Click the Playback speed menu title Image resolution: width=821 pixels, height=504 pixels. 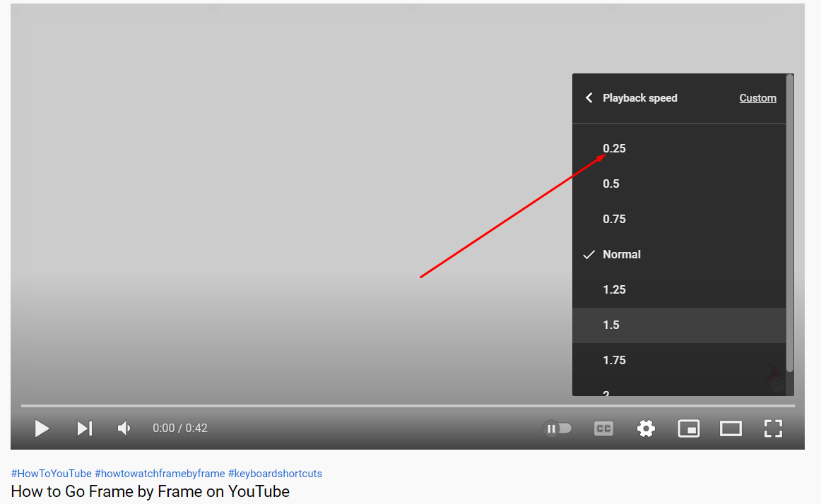click(x=640, y=98)
